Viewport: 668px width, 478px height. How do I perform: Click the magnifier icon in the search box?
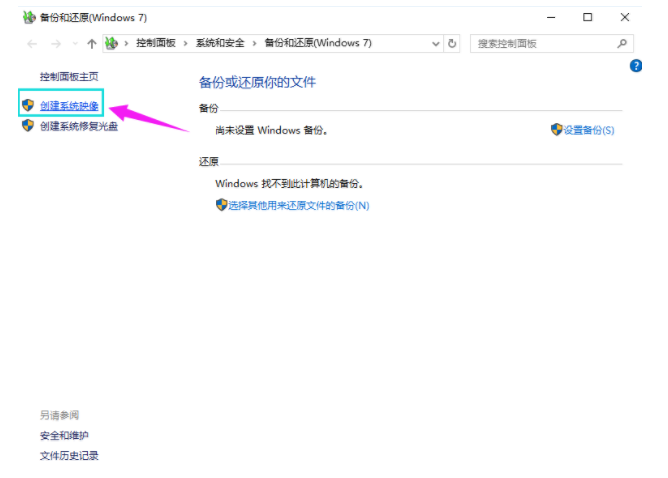pos(622,44)
